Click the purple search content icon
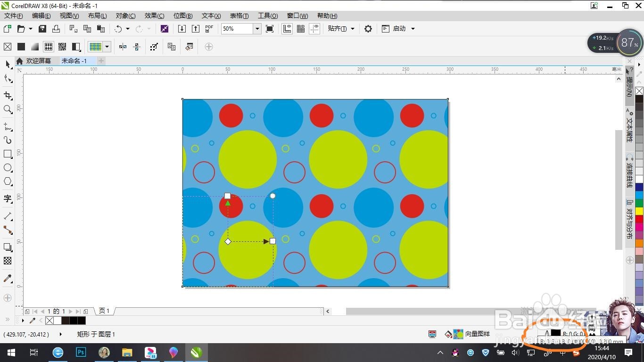This screenshot has height=362, width=644. pyautogui.click(x=165, y=29)
